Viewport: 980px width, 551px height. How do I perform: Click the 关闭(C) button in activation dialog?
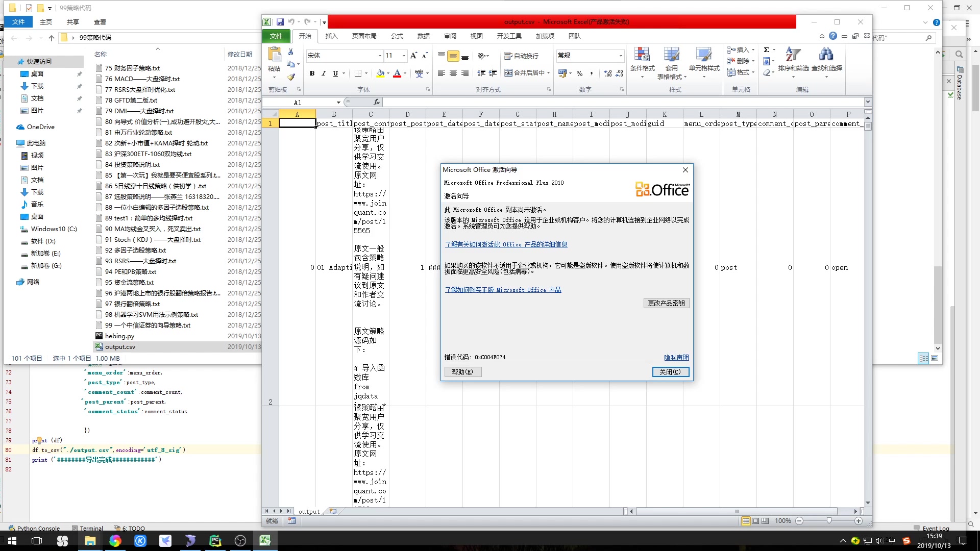point(671,372)
